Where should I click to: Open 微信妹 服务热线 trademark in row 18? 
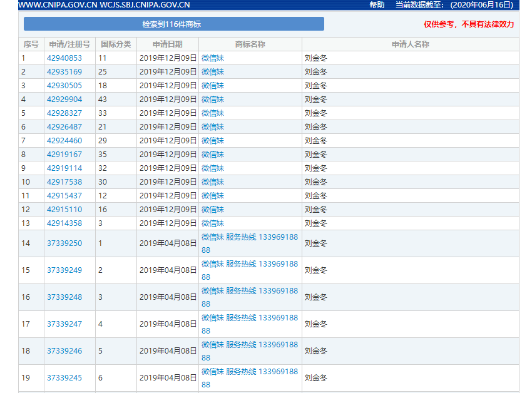point(249,345)
